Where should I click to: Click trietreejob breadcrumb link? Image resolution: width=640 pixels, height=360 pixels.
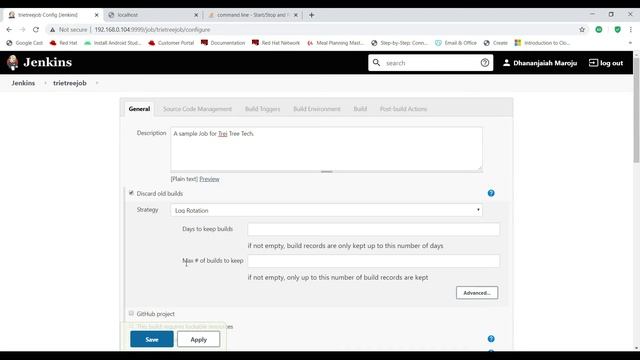coord(70,83)
